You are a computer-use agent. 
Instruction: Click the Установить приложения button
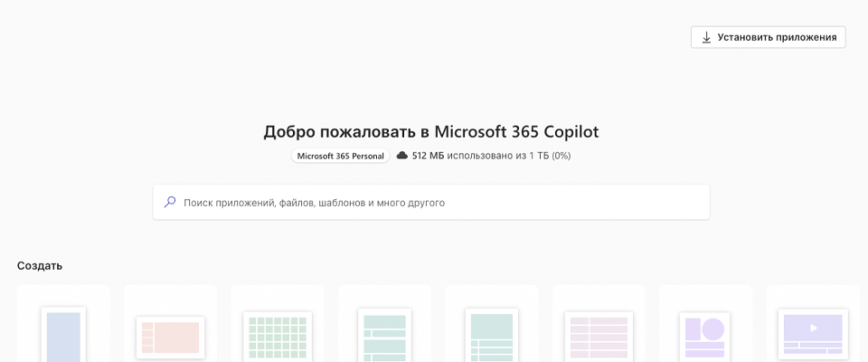pyautogui.click(x=768, y=37)
